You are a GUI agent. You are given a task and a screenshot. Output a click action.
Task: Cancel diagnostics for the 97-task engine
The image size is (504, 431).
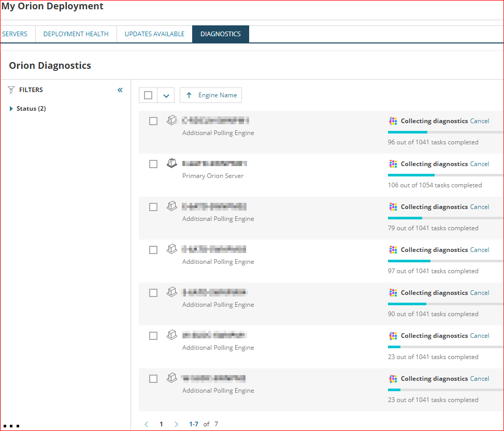point(480,250)
